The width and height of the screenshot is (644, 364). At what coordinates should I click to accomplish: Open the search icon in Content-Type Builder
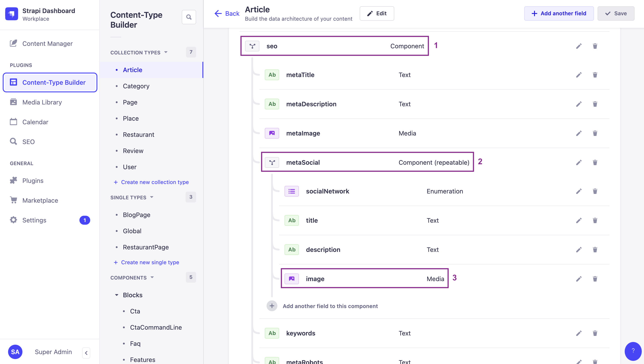(x=189, y=17)
